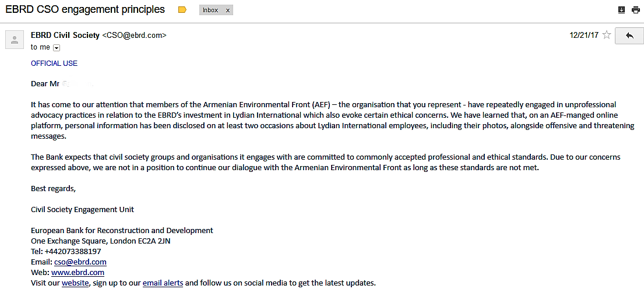The image size is (644, 296).
Task: Click the sender address <CSO@ebrd.com>
Action: coord(134,36)
